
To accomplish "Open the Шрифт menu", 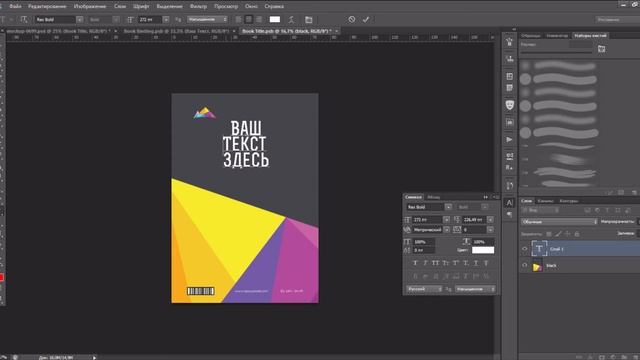I will (x=141, y=6).
